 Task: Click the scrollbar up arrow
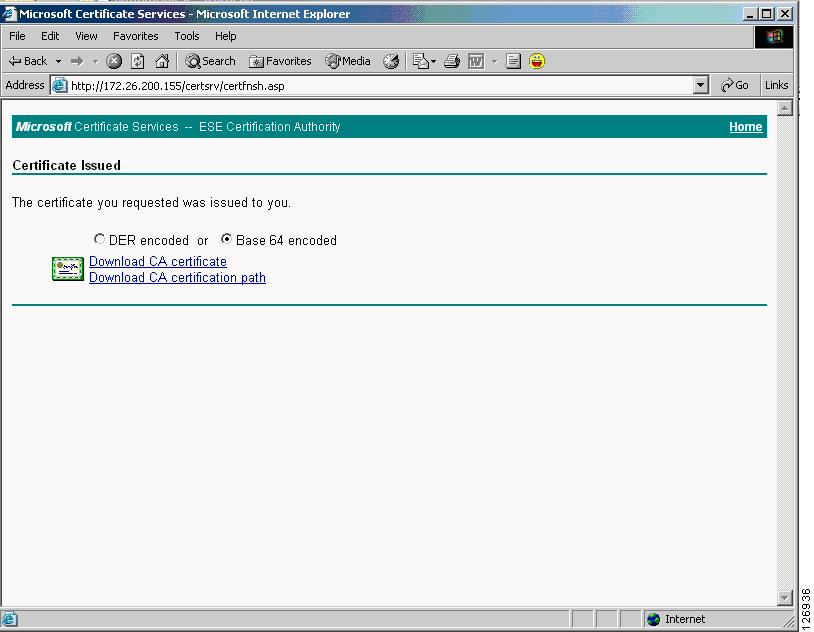784,108
